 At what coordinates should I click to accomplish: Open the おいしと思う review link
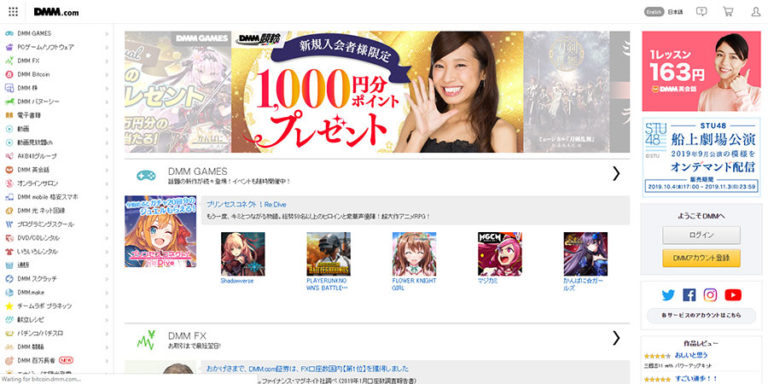click(x=691, y=356)
